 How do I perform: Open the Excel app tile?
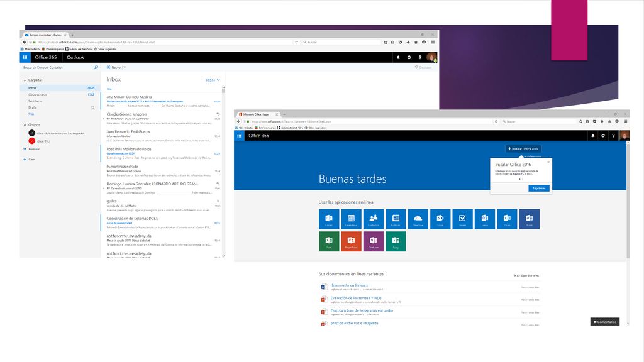329,241
